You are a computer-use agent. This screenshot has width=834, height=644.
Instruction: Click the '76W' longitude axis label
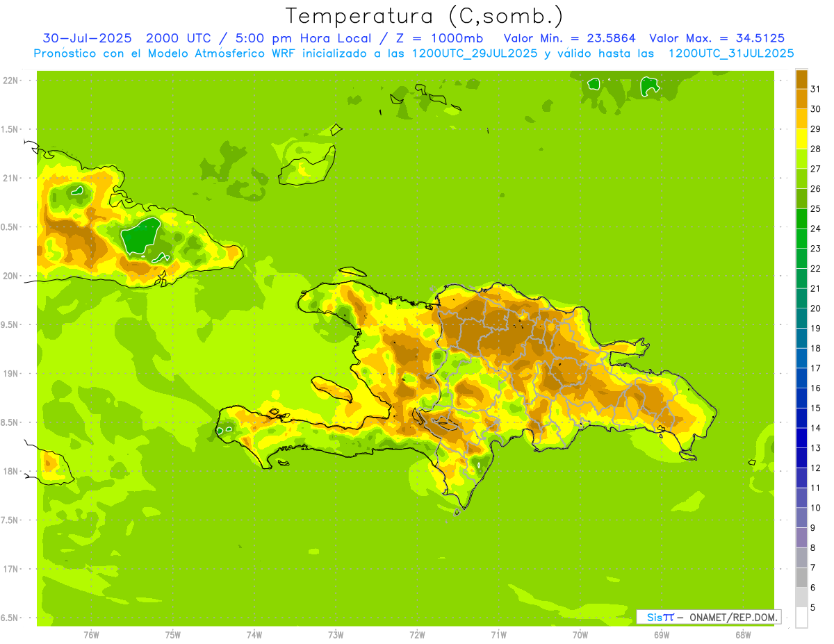pyautogui.click(x=91, y=635)
